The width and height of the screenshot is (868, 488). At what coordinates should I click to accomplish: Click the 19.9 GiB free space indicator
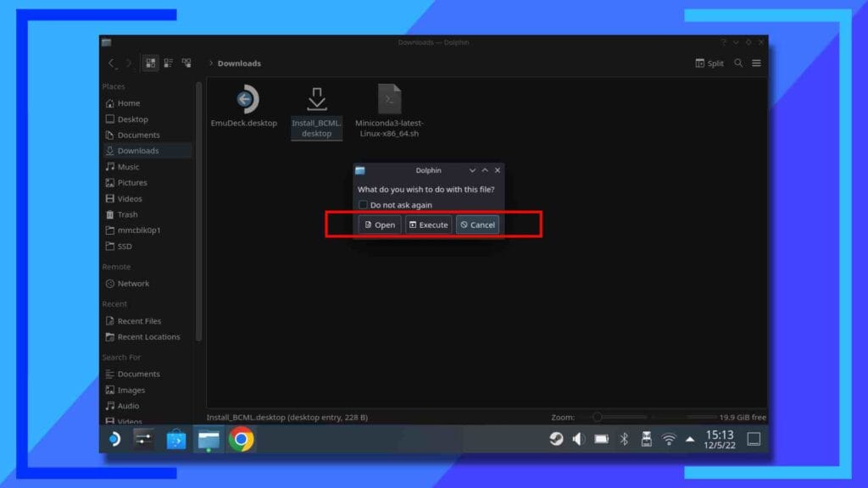743,417
